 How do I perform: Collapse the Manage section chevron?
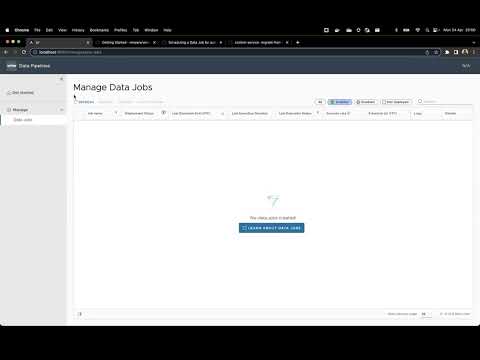[x=61, y=110]
